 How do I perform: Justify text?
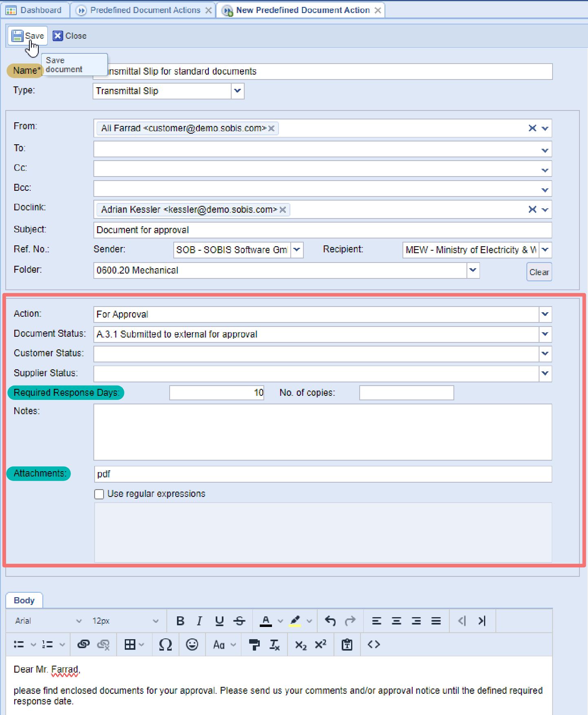pyautogui.click(x=436, y=621)
